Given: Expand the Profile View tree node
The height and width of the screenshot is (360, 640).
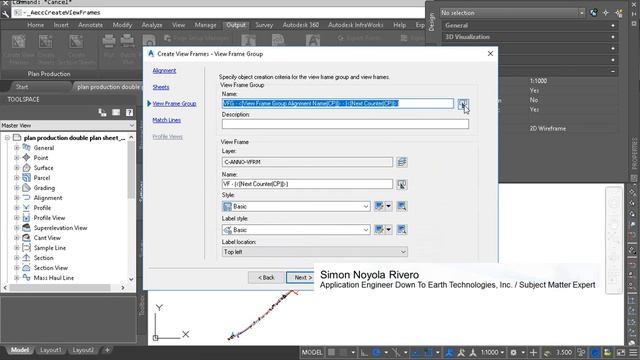Looking at the screenshot, I should (17, 218).
